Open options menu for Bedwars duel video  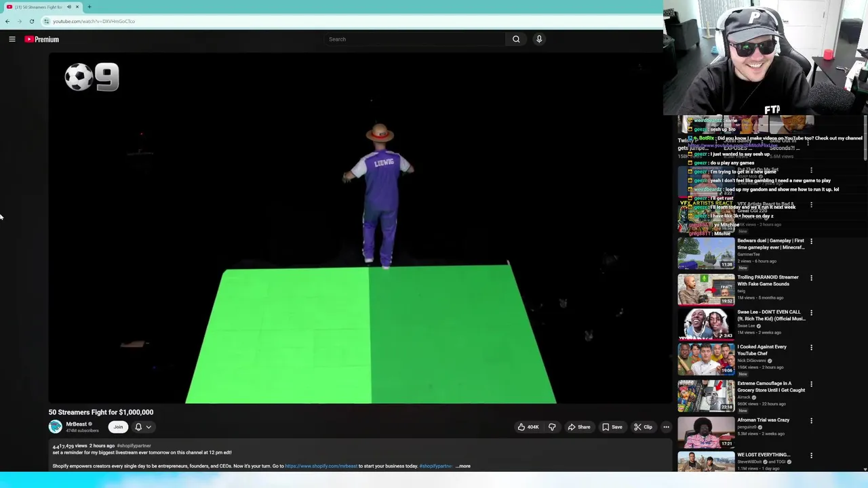pyautogui.click(x=811, y=241)
